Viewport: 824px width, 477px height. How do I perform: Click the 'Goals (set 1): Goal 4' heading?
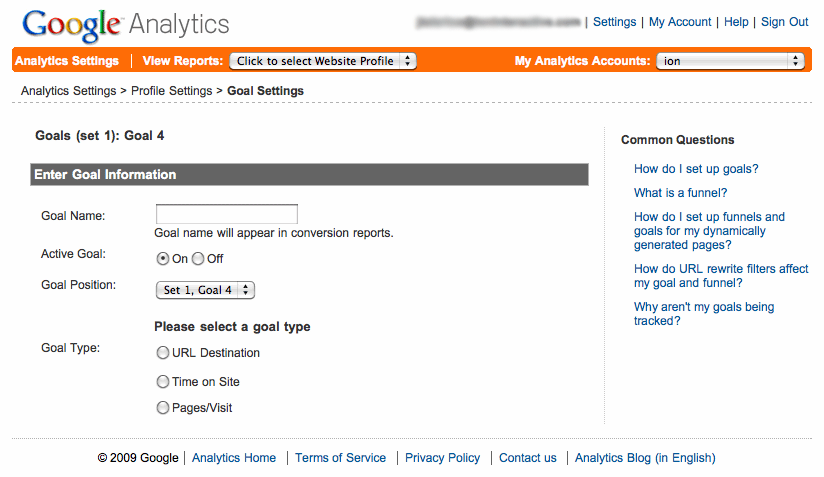tap(99, 136)
